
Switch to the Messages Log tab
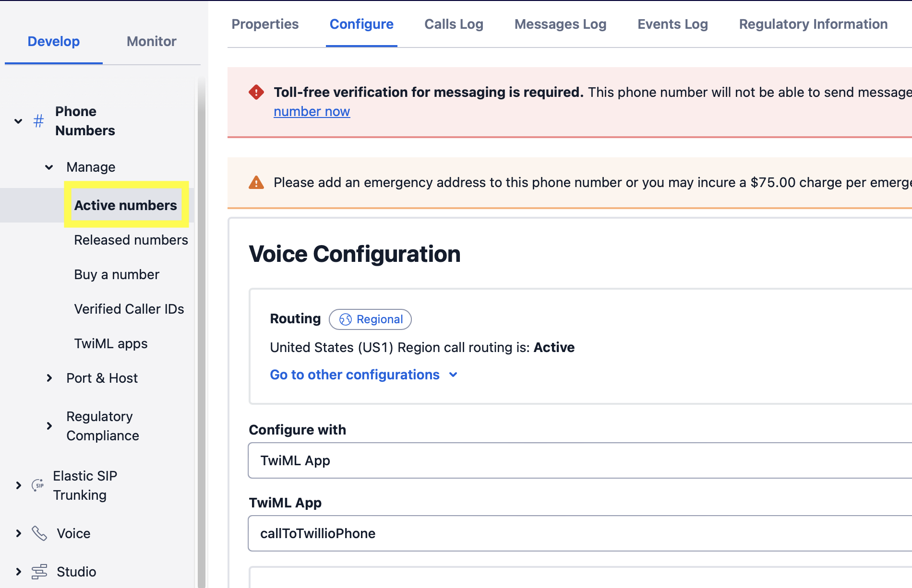[x=560, y=24]
